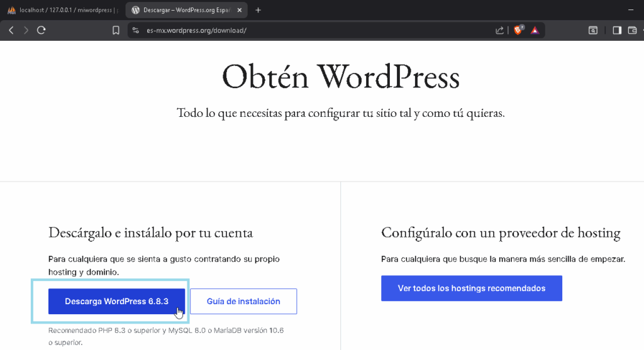The width and height of the screenshot is (644, 350).
Task: Switch to the localhost phpMyAdmin tab
Action: pos(62,10)
